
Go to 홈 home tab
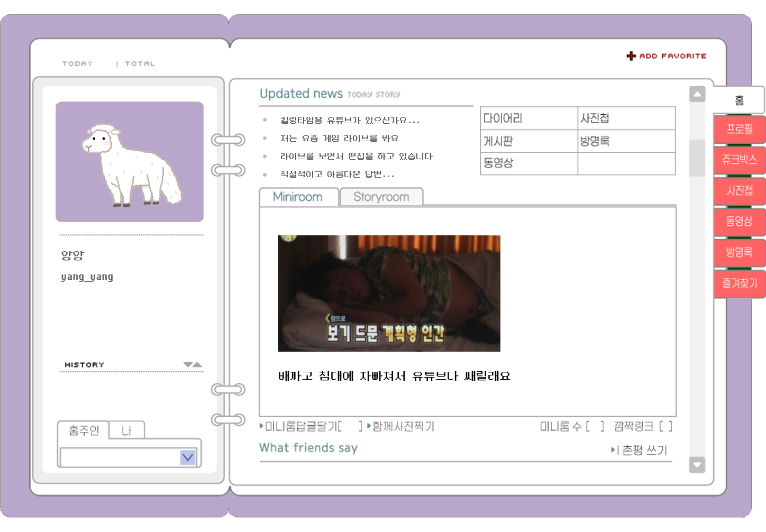pyautogui.click(x=739, y=99)
